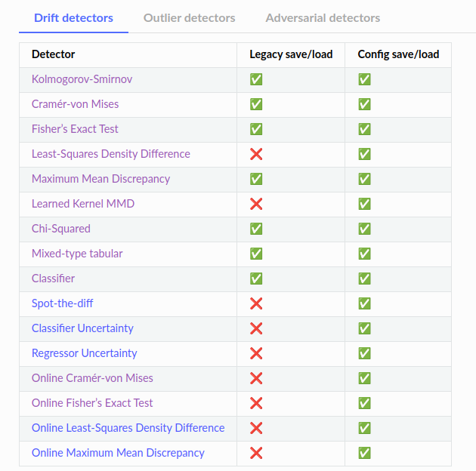Open the Spot-the-diff link
Image resolution: width=476 pixels, height=471 pixels.
(x=62, y=303)
